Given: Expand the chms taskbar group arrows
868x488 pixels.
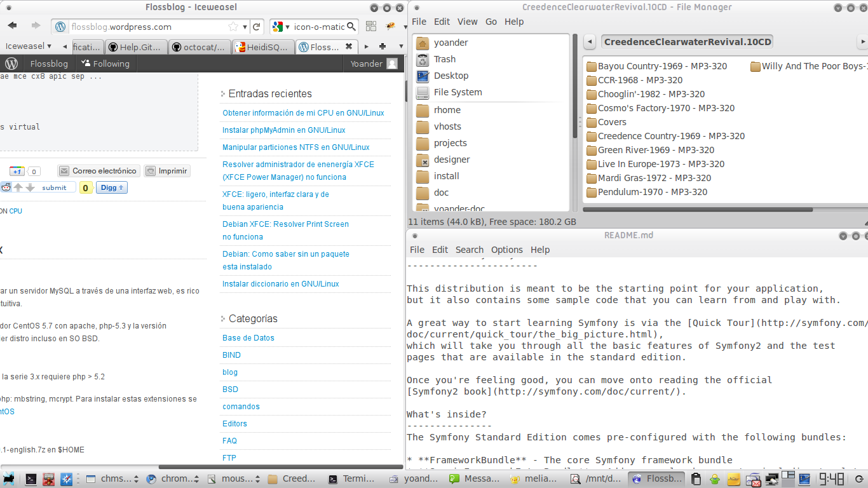Looking at the screenshot, I should point(137,479).
